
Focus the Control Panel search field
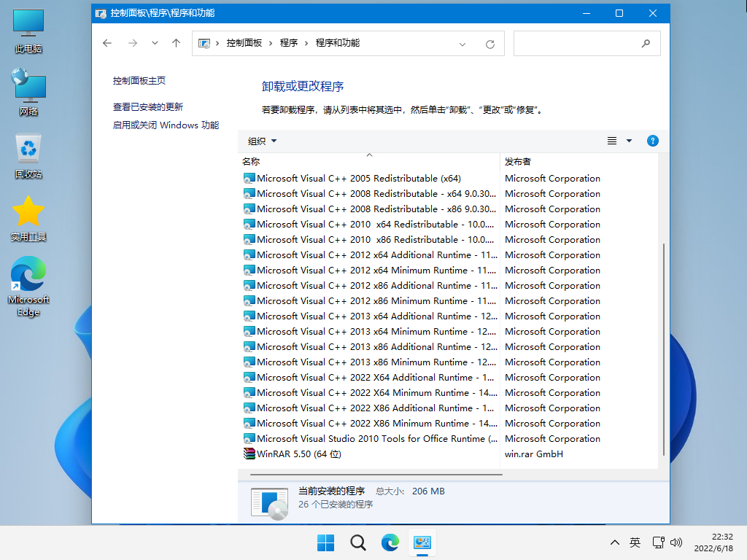587,43
